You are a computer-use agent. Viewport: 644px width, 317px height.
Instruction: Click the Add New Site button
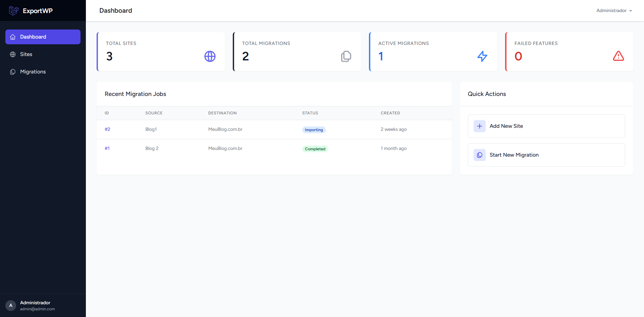[x=546, y=126]
